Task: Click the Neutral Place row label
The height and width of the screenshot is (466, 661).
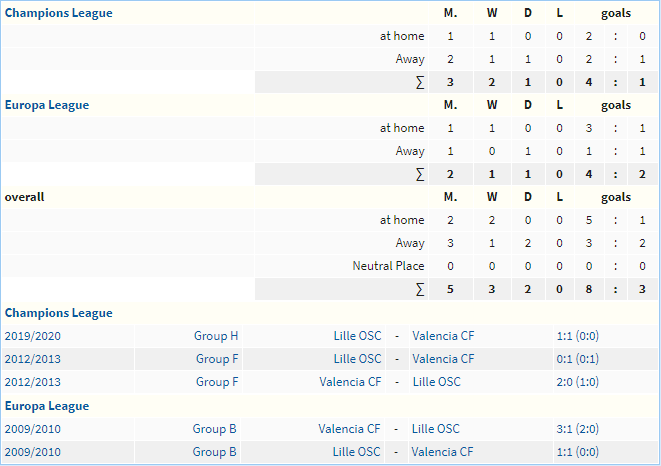Action: pos(388,266)
